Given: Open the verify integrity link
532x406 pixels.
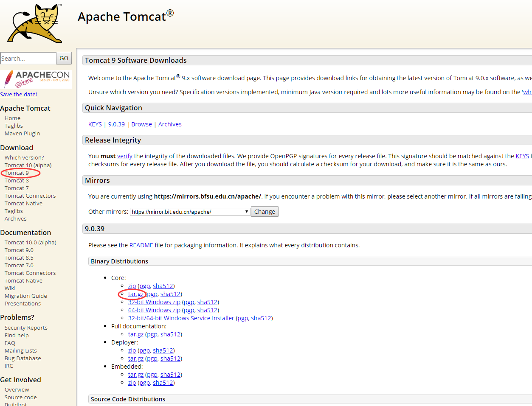Looking at the screenshot, I should [125, 156].
